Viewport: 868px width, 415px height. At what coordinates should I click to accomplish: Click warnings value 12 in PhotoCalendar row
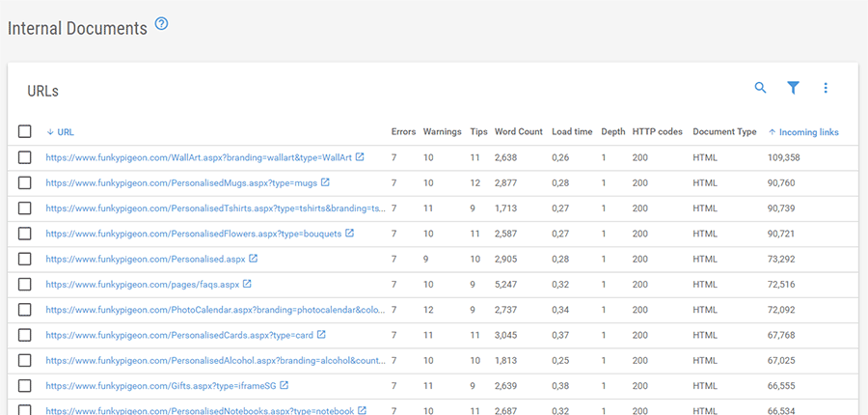[428, 310]
